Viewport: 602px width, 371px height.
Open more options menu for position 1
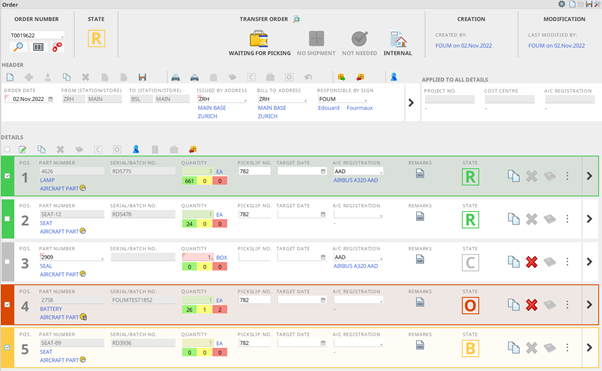point(567,176)
